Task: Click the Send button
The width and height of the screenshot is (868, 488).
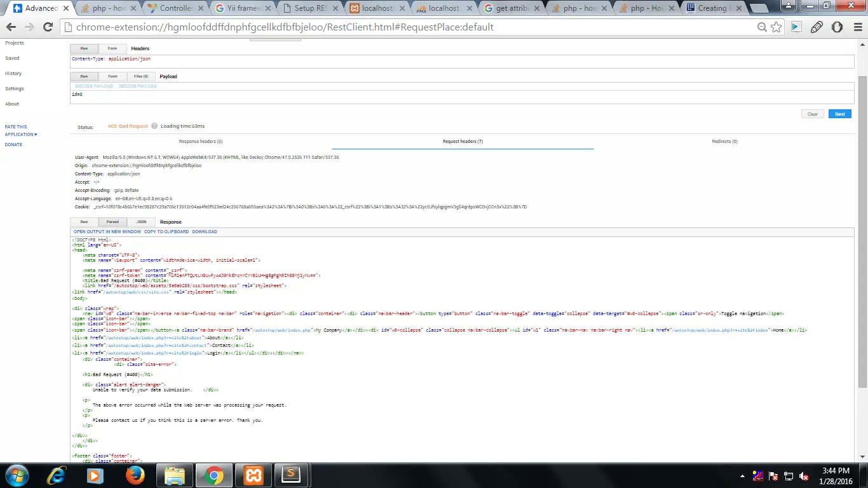Action: (839, 114)
